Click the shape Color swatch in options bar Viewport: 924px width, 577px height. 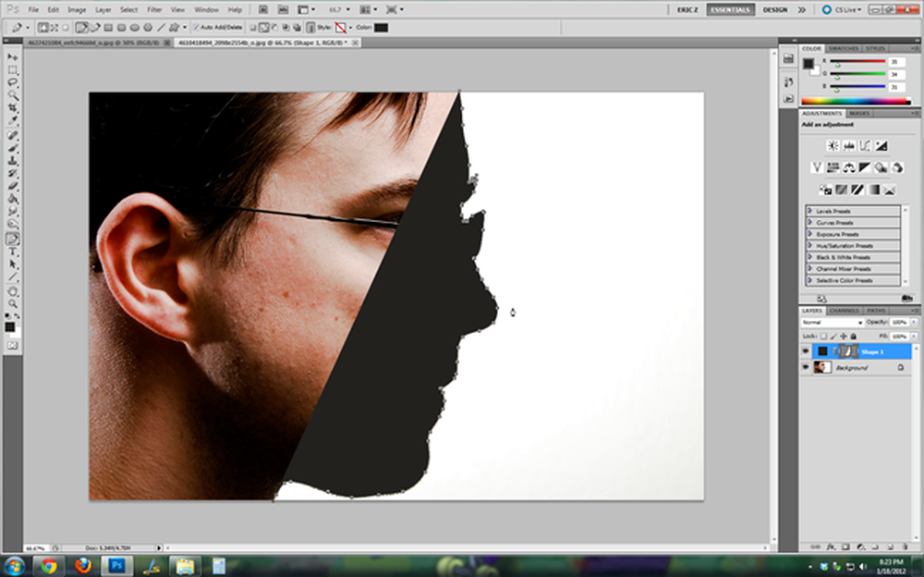382,28
